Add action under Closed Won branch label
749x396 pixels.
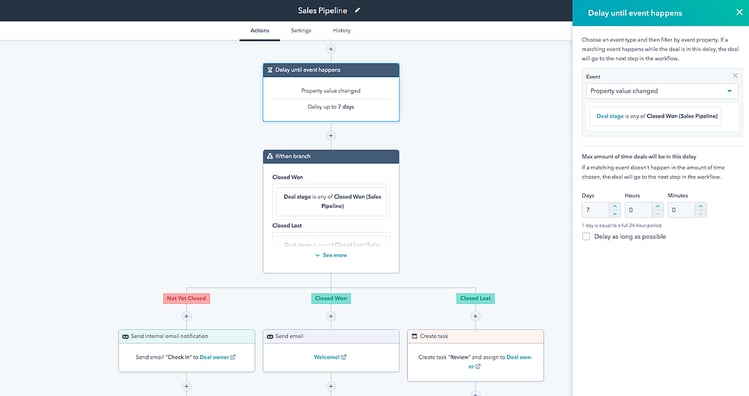click(x=331, y=316)
